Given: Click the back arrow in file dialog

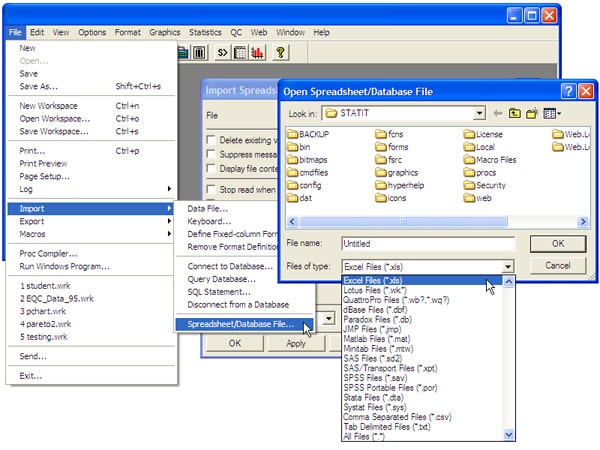Looking at the screenshot, I should pyautogui.click(x=498, y=114).
